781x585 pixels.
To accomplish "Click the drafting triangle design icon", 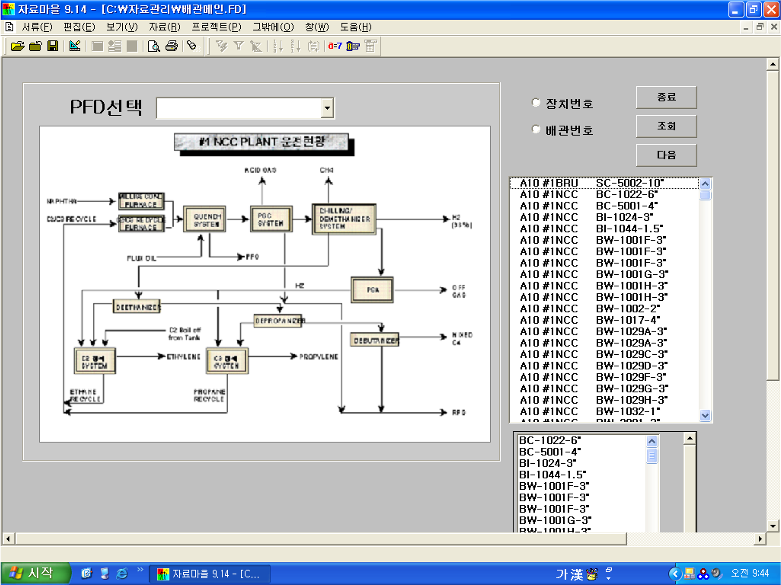I will coord(74,46).
